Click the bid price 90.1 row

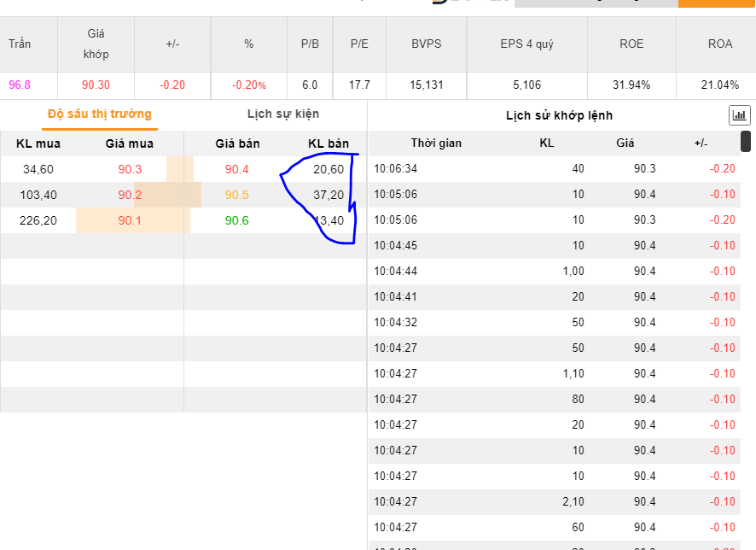point(130,221)
